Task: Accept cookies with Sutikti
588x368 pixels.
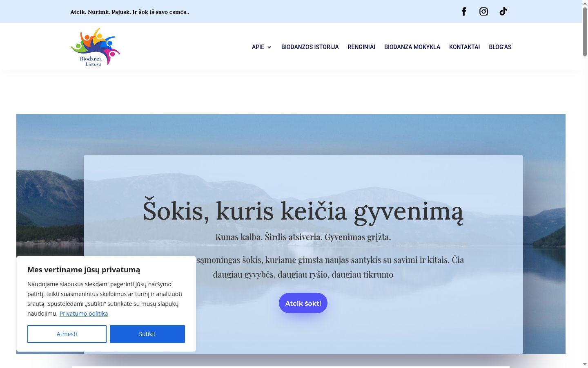Action: coord(147,334)
